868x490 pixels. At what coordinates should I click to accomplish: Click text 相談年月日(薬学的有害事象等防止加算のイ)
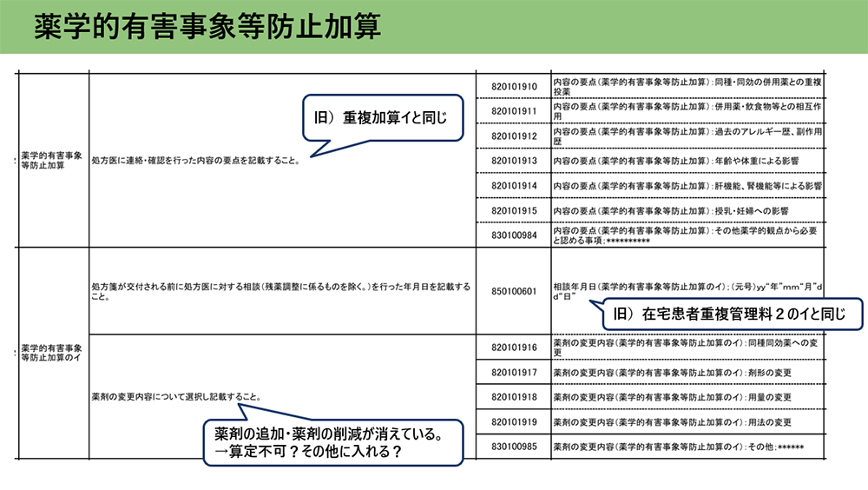pyautogui.click(x=640, y=287)
